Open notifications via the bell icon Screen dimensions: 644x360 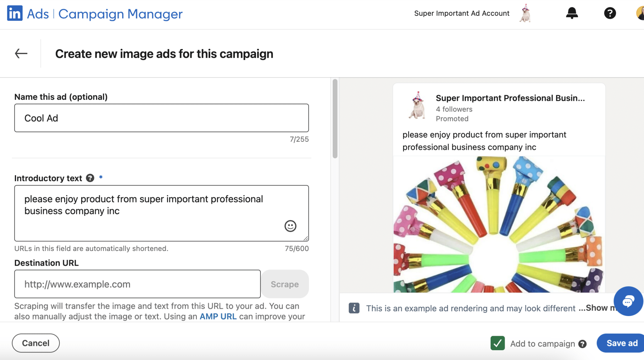572,13
